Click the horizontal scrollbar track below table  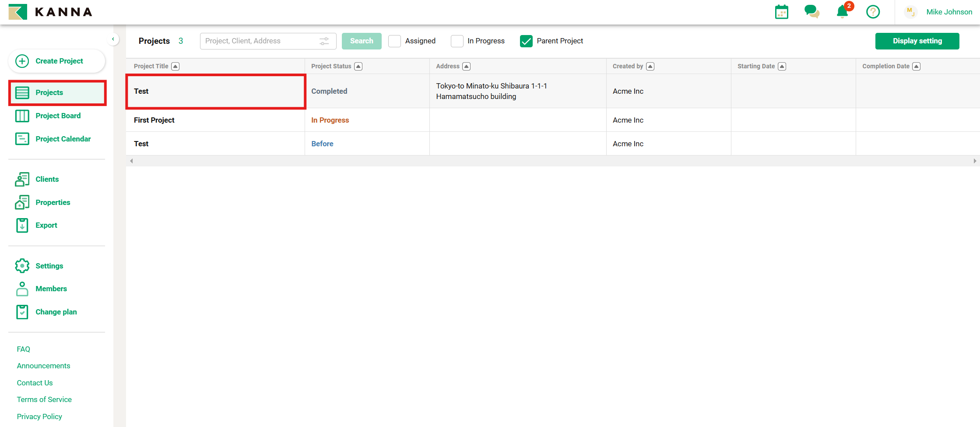pyautogui.click(x=552, y=161)
